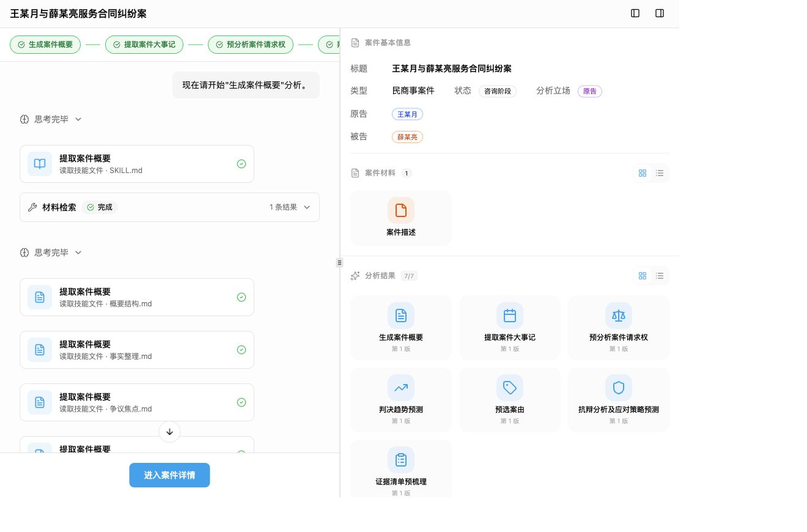Click document icon on 事实整理.md card
The height and width of the screenshot is (532, 807).
(40, 350)
